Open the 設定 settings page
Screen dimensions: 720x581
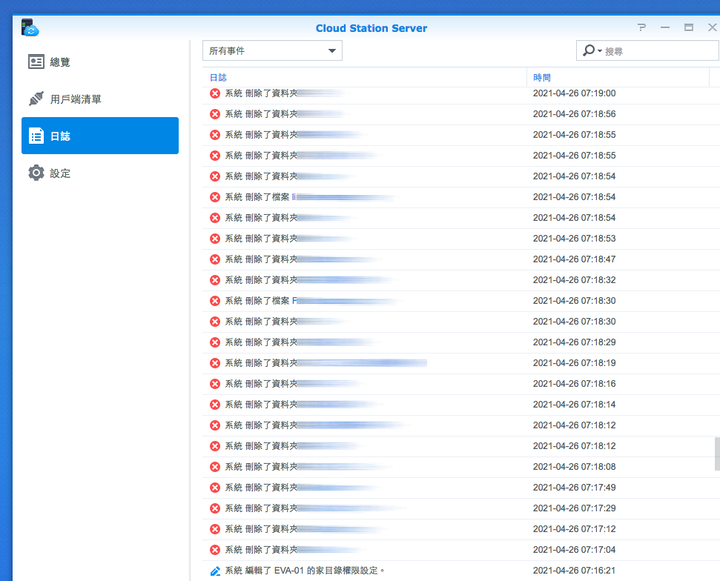(100, 173)
